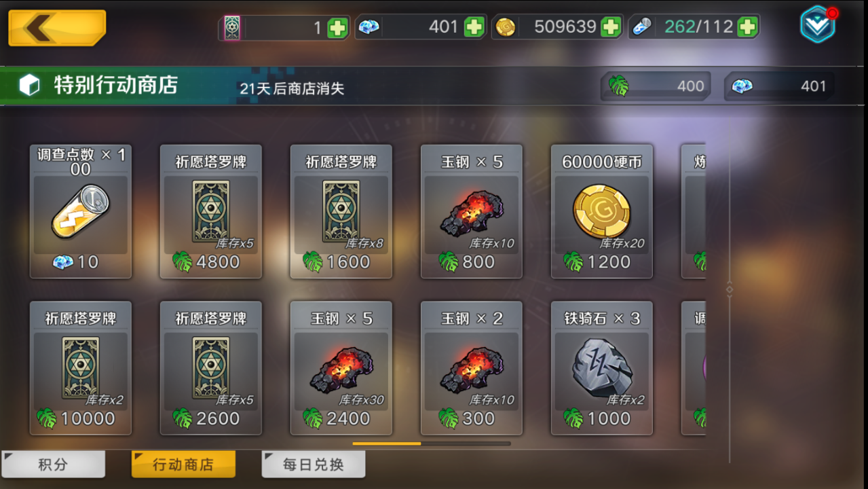Pick the 铁骑石 ×3 gray stone item
868x489 pixels.
tap(602, 368)
